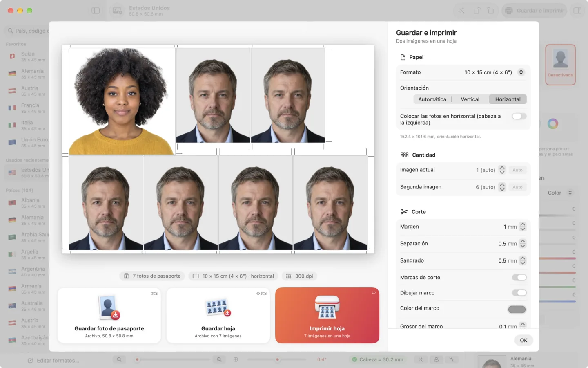Click the Editar formatos pencil icon

tap(30, 361)
